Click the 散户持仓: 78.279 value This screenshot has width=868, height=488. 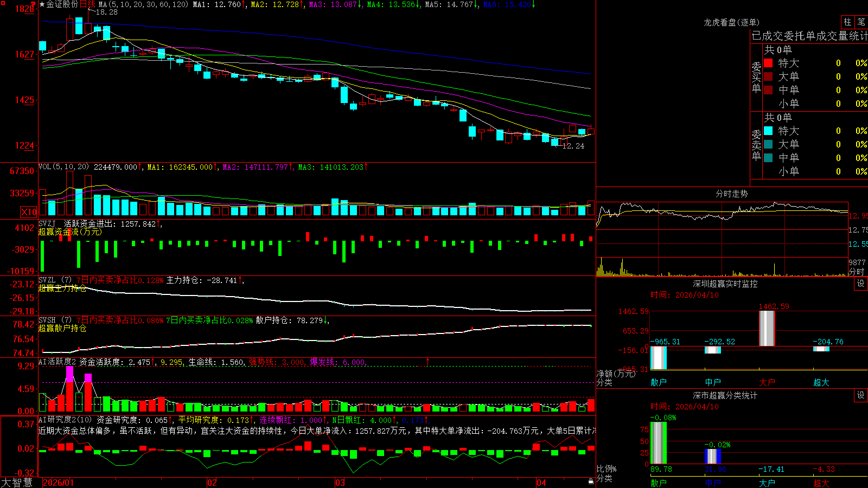pos(292,320)
